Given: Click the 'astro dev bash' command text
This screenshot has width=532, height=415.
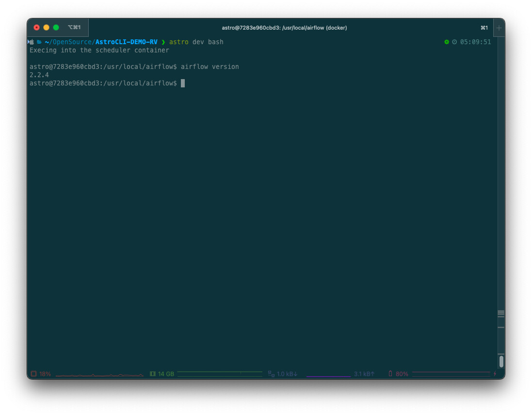Looking at the screenshot, I should (x=196, y=42).
